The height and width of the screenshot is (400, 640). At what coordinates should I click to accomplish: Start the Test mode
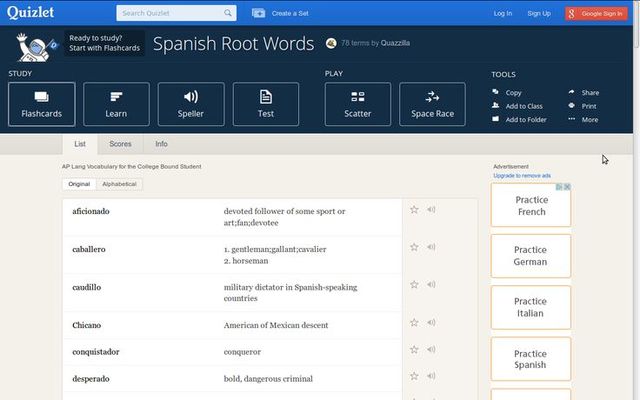click(x=266, y=104)
